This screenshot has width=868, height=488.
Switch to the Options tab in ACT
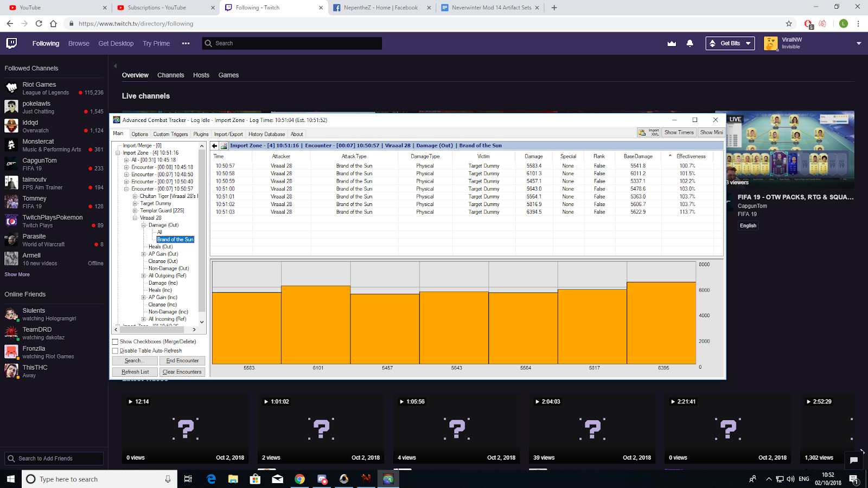(x=139, y=134)
